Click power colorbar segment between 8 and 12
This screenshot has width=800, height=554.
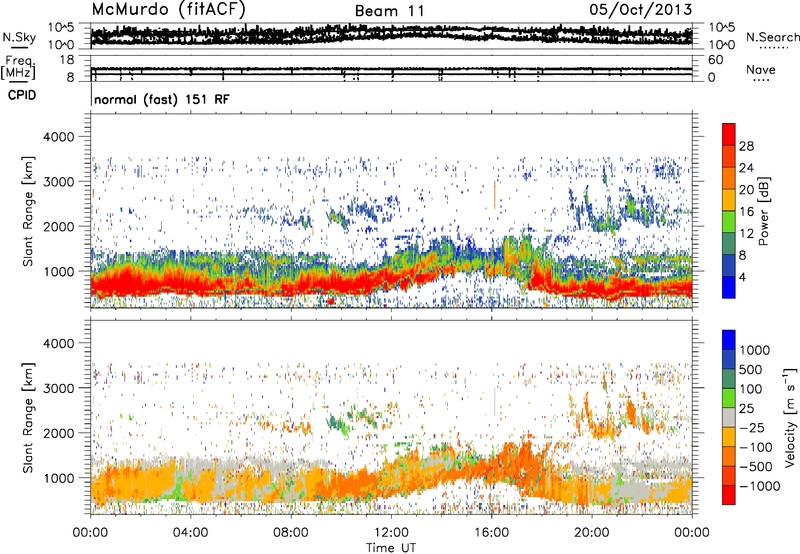(729, 244)
